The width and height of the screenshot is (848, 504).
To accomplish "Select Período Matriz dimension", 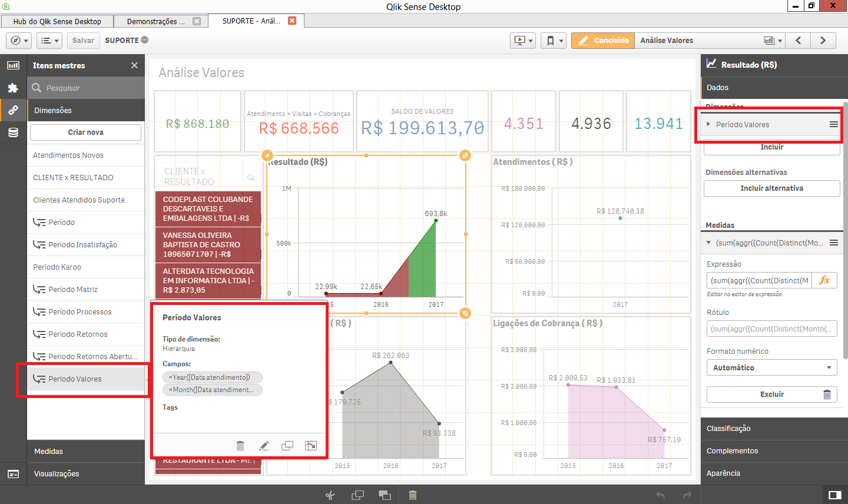I will coord(86,290).
